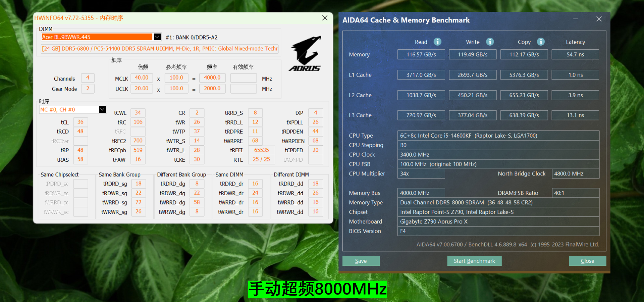Click the CPU Stepping value B0
This screenshot has width=644, height=302.
pyautogui.click(x=498, y=145)
